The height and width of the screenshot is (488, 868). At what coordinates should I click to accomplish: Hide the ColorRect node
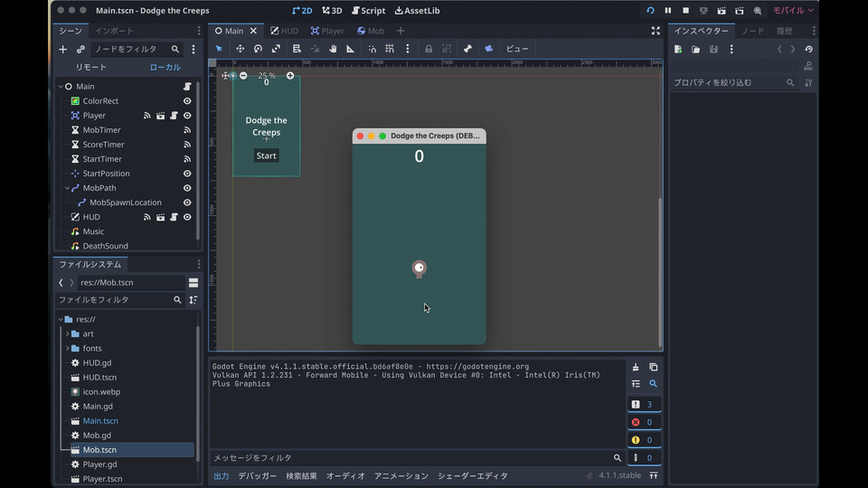tap(187, 101)
